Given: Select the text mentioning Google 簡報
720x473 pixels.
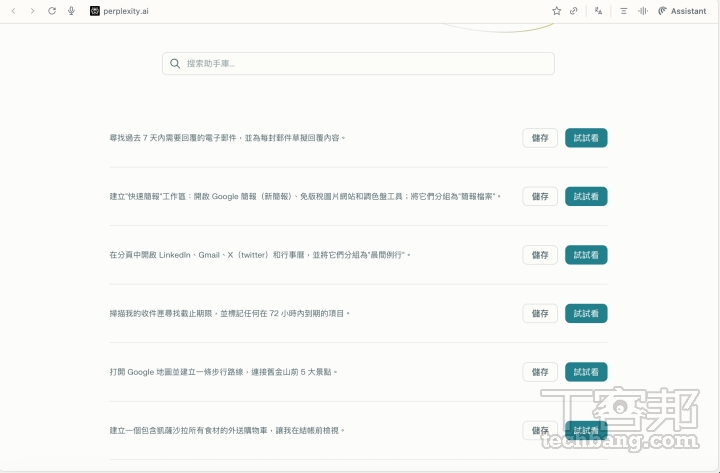Looking at the screenshot, I should click(x=305, y=196).
